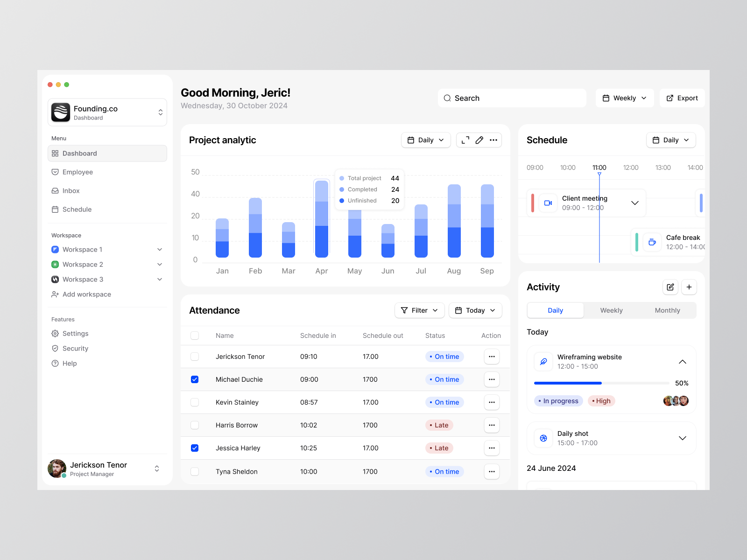Image resolution: width=747 pixels, height=560 pixels.
Task: Open Security settings from sidebar
Action: [76, 348]
